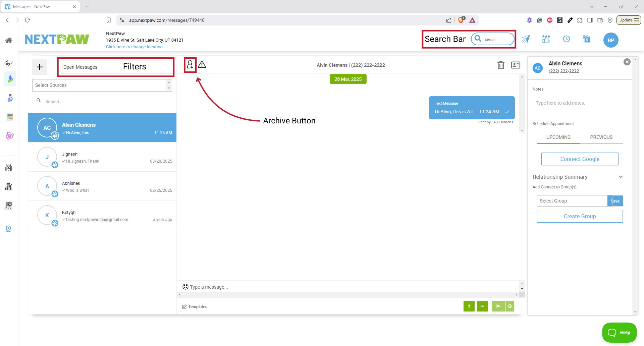The height and width of the screenshot is (346, 644).
Task: Open the browser extensions puzzle icon
Action: pos(580,20)
